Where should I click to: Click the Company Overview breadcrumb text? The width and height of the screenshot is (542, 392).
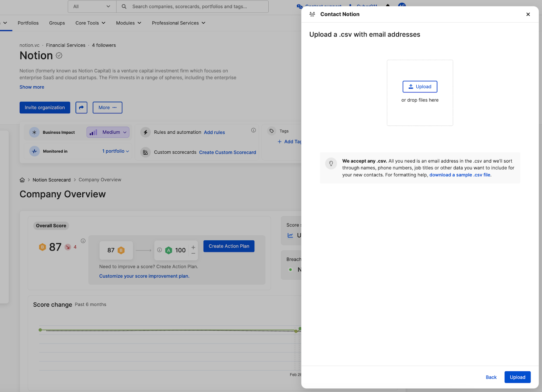click(100, 180)
